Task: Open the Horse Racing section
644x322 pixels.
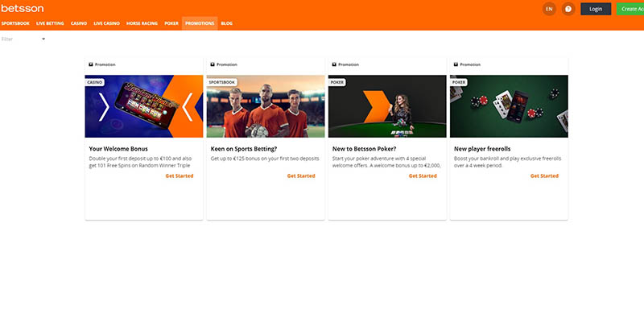Action: [142, 23]
